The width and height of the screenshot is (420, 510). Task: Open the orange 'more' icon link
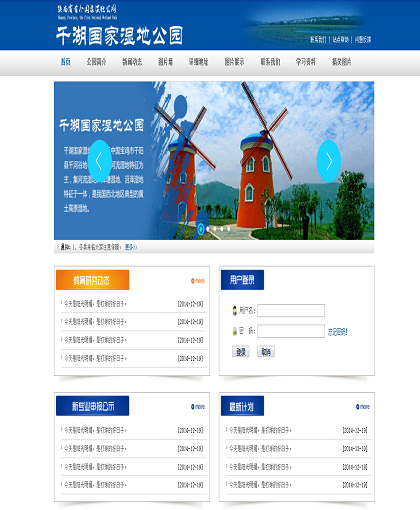[198, 281]
